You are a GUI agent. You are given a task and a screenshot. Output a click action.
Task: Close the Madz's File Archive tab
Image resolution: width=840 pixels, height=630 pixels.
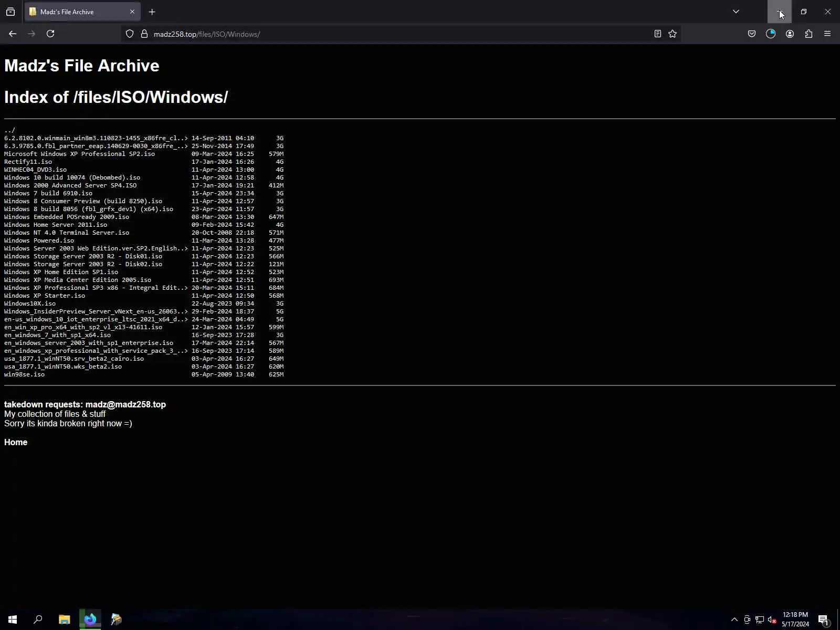tap(132, 12)
